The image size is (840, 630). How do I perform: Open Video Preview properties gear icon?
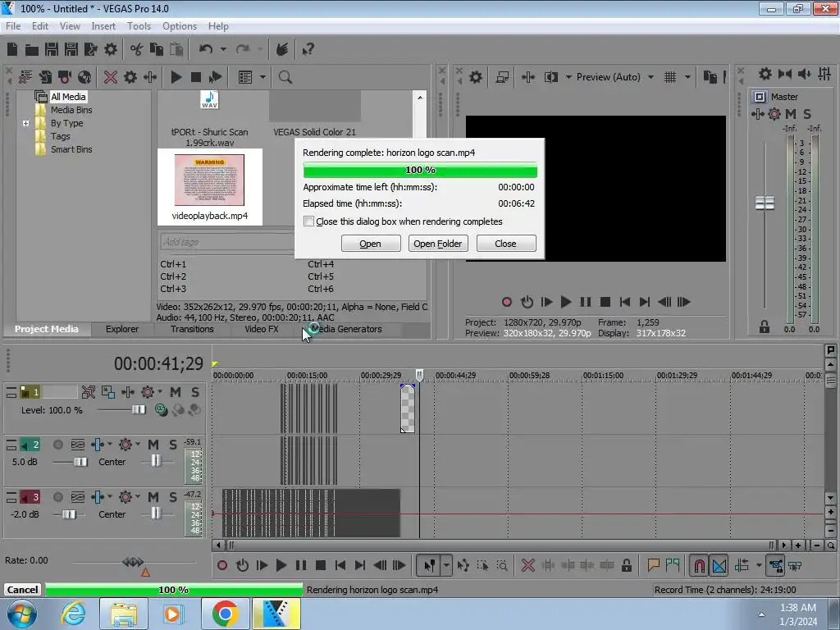(x=475, y=77)
